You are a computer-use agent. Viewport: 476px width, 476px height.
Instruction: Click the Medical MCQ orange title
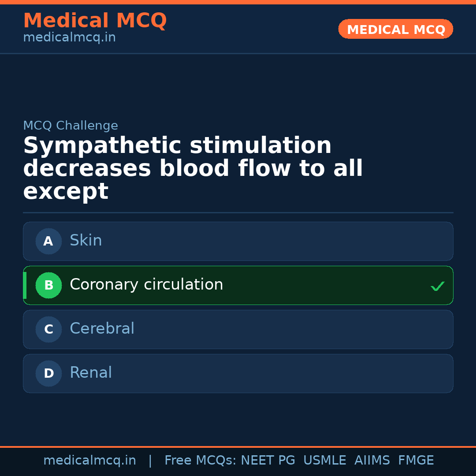point(95,21)
